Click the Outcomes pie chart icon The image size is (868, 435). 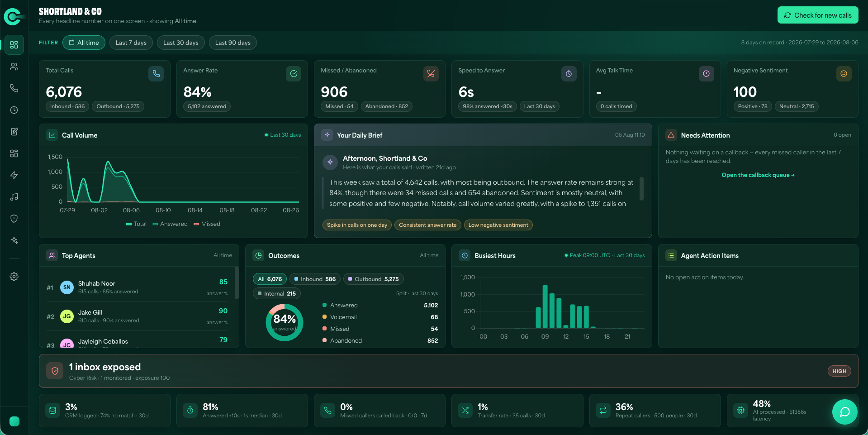click(258, 255)
